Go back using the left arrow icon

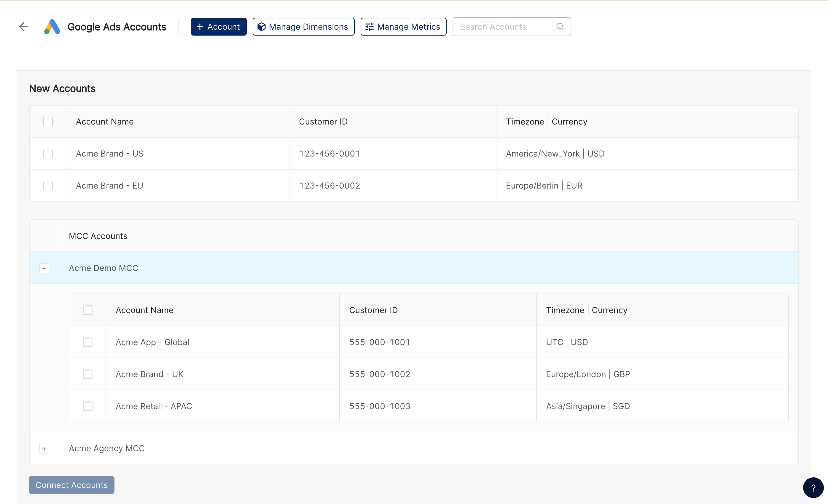click(x=24, y=27)
